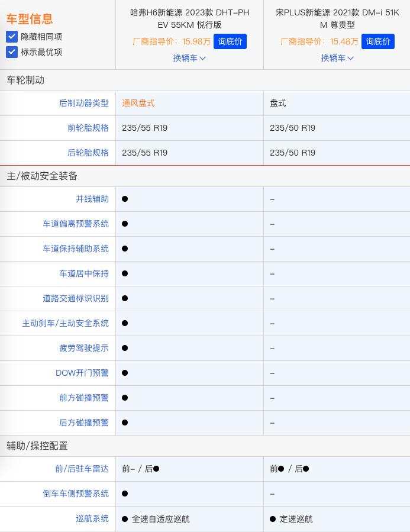Open the 车道偏离预警系统 link

coord(76,224)
